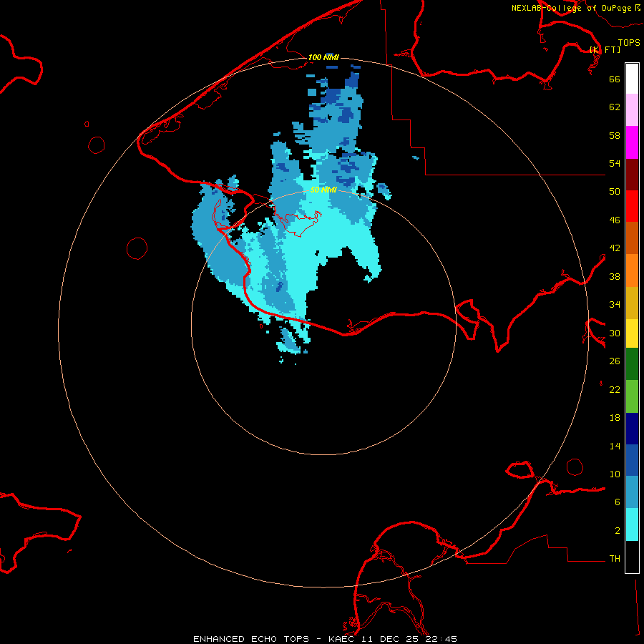The width and height of the screenshot is (644, 644).
Task: Click the cyan swatch between 2 and 6
Action: pyautogui.click(x=632, y=525)
